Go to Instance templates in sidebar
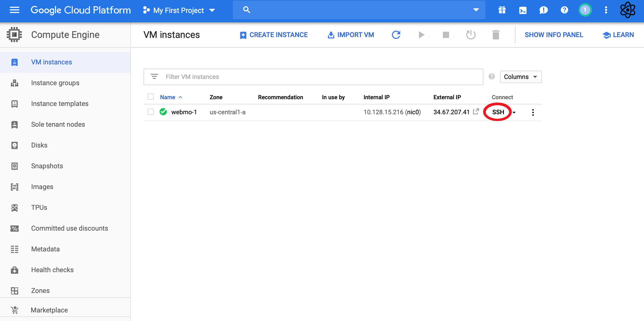The image size is (644, 321). (60, 104)
